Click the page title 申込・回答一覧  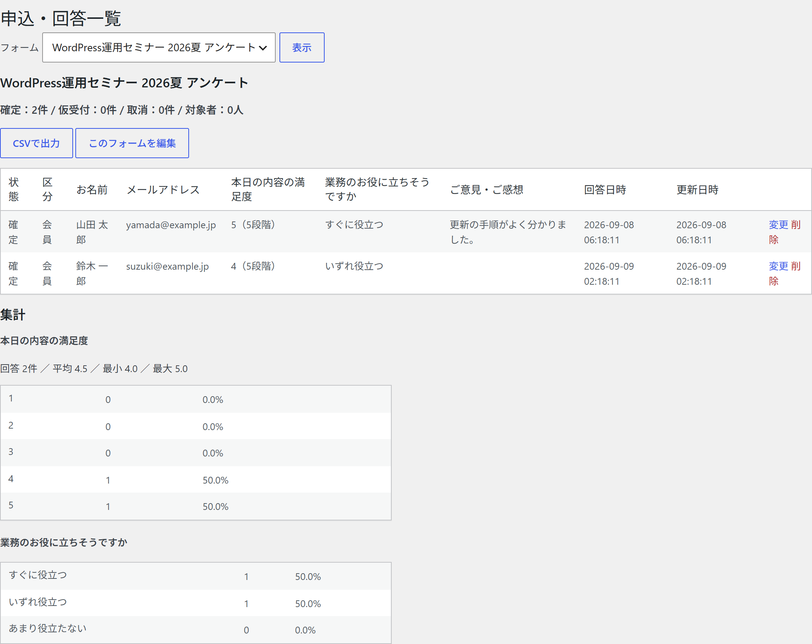pyautogui.click(x=61, y=18)
